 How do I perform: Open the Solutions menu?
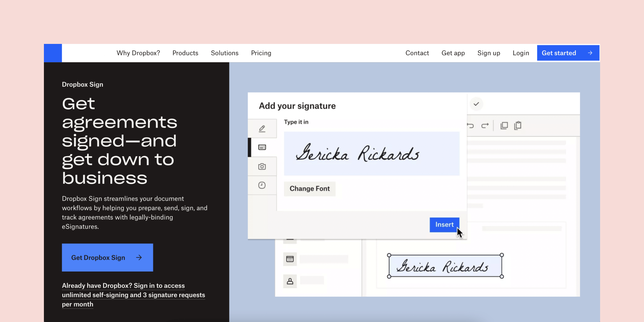coord(225,53)
